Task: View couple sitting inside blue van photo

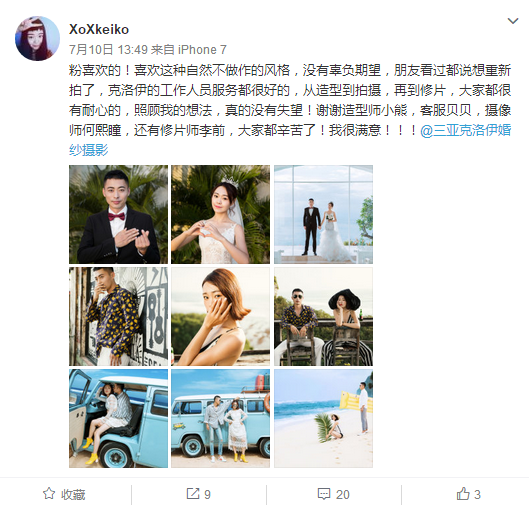Action: pos(118,418)
